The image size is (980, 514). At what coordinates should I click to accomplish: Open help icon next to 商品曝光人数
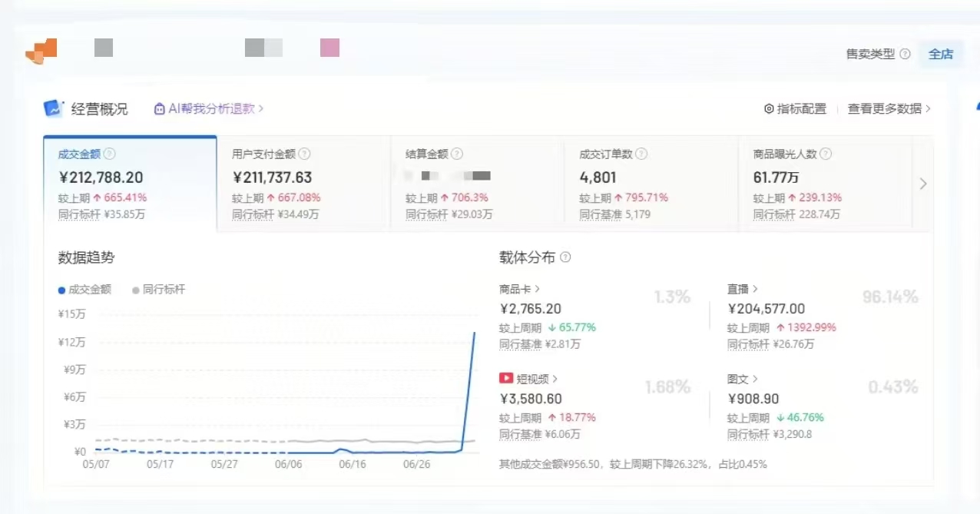[826, 154]
